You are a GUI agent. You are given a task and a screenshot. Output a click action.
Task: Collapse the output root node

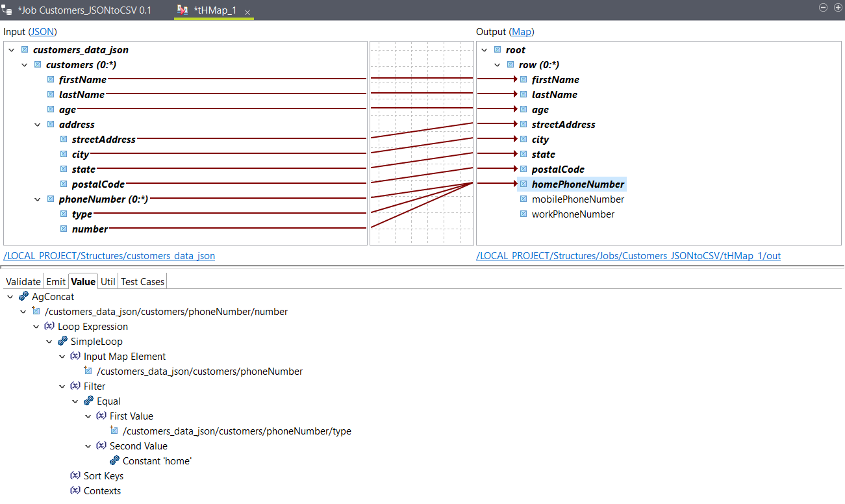click(x=485, y=50)
